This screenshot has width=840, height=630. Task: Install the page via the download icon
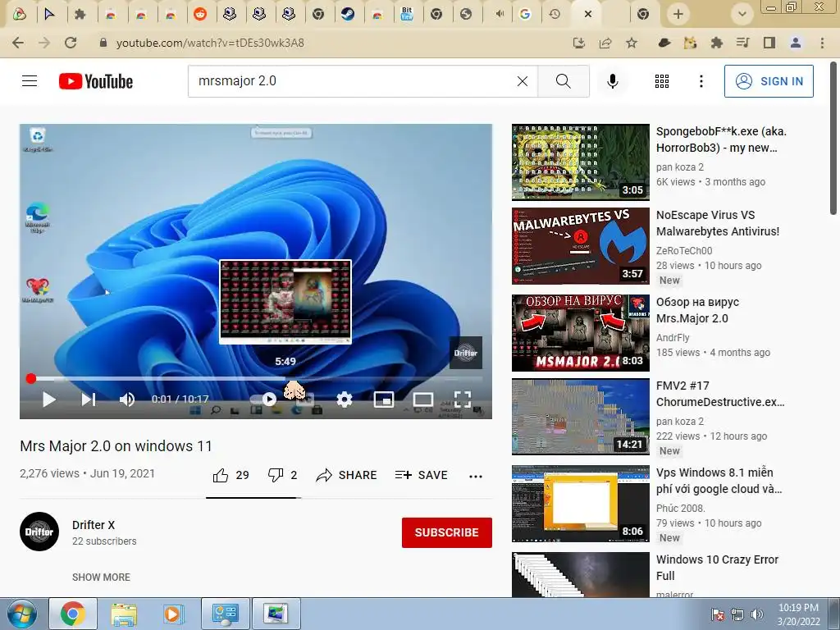[578, 43]
